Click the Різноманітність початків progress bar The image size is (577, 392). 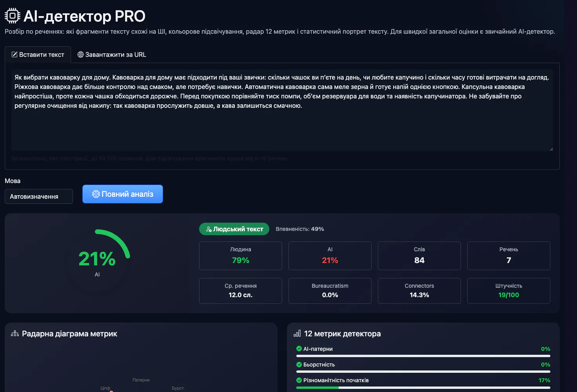pos(423,387)
